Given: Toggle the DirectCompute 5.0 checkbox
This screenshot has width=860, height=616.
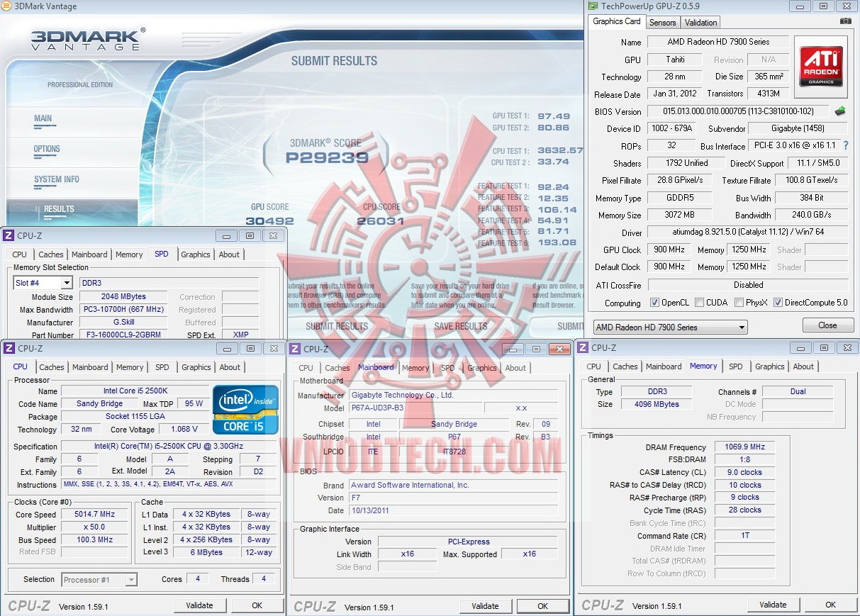Looking at the screenshot, I should point(778,303).
